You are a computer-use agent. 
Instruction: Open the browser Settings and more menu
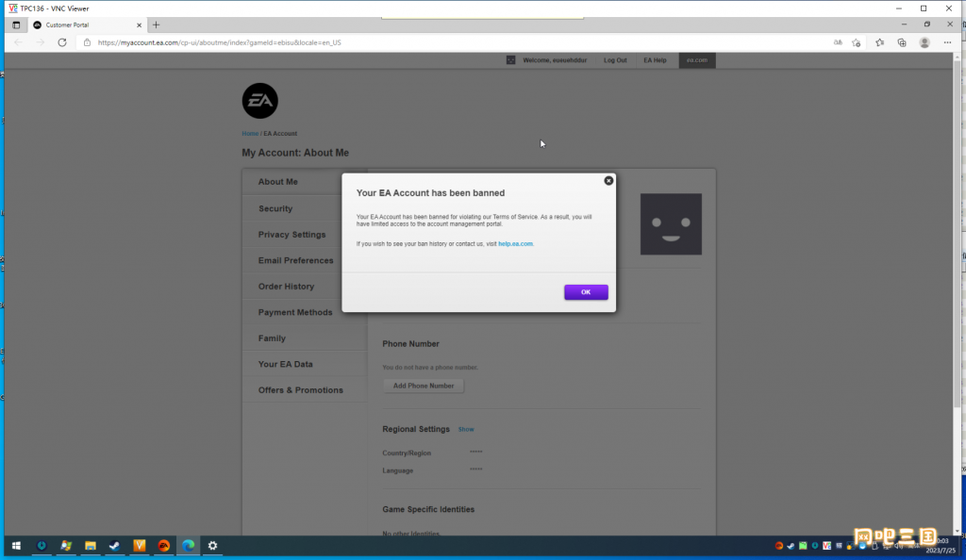click(947, 42)
